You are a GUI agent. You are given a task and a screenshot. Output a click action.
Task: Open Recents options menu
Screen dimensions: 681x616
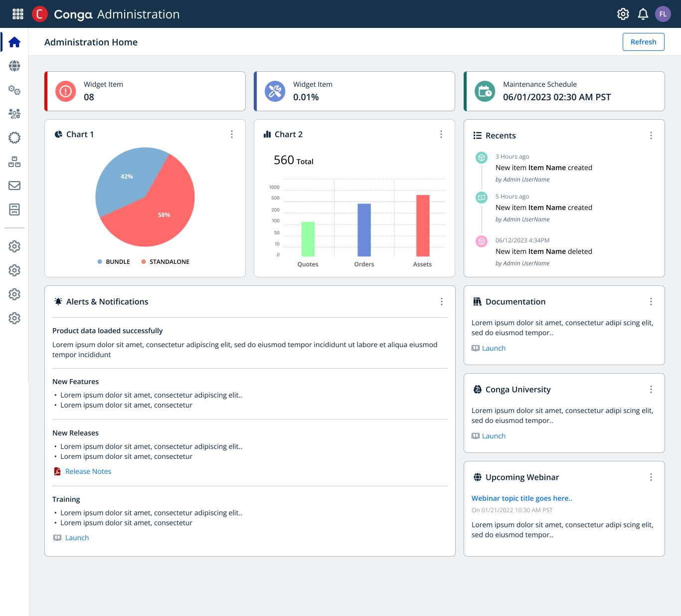click(x=651, y=136)
